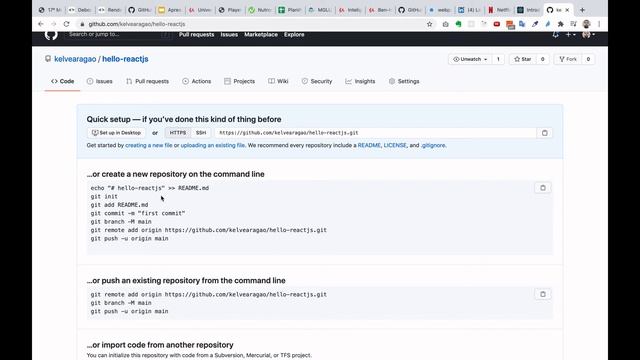Open the notifications bell

click(x=556, y=35)
